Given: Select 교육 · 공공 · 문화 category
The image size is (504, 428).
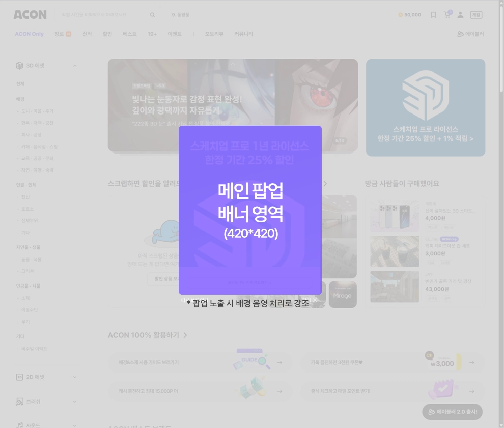Looking at the screenshot, I should tap(37, 158).
